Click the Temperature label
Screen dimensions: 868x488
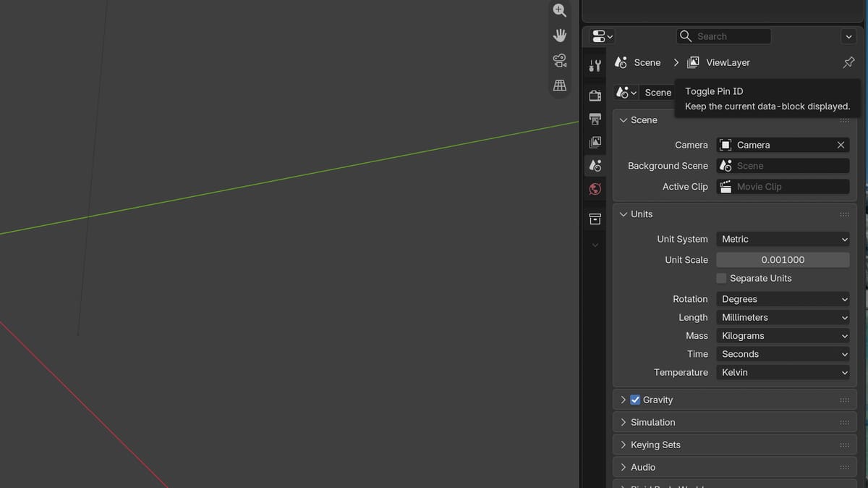[681, 372]
